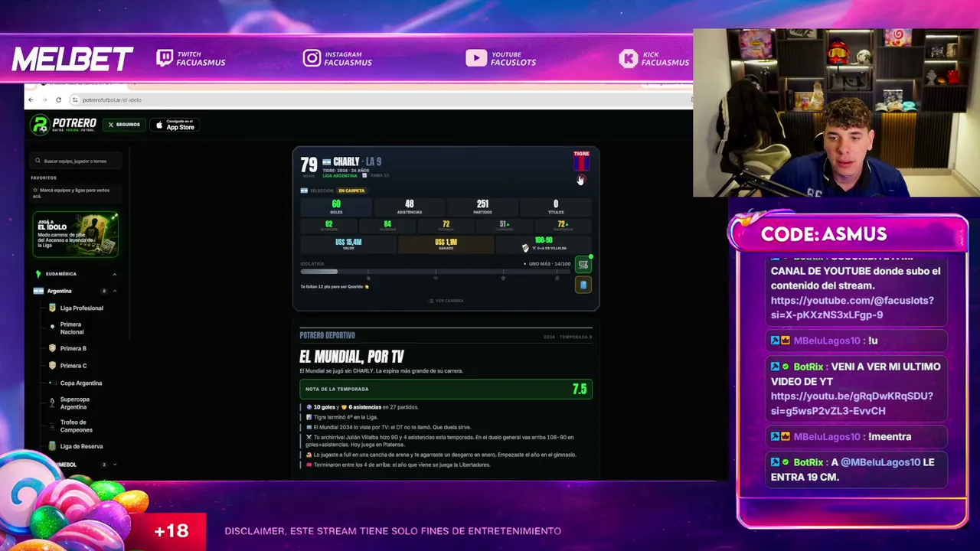Click the US$ 15,4M Valor tile
The height and width of the screenshot is (551, 980).
coord(348,244)
